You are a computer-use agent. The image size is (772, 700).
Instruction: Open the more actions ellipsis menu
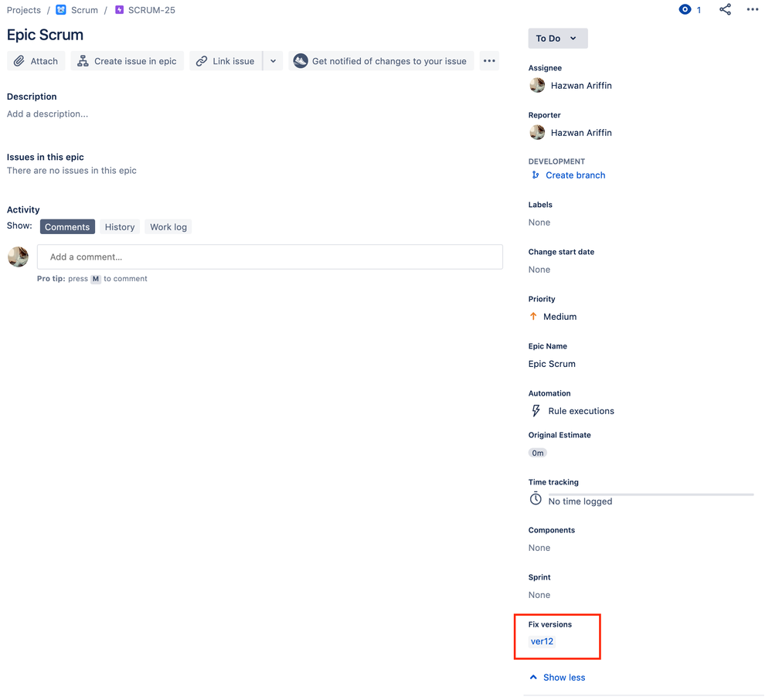[489, 60]
